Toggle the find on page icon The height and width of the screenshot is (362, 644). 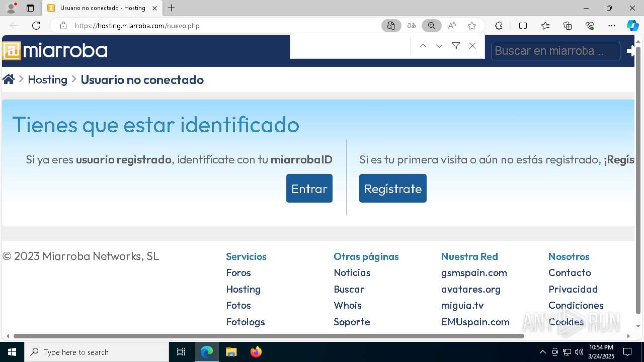[x=391, y=26]
